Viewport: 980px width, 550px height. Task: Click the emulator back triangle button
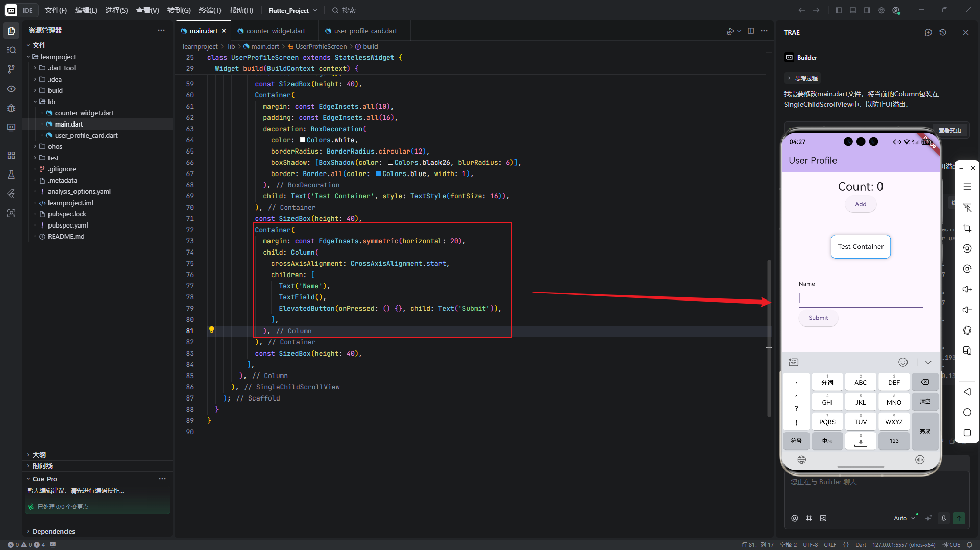pos(967,392)
